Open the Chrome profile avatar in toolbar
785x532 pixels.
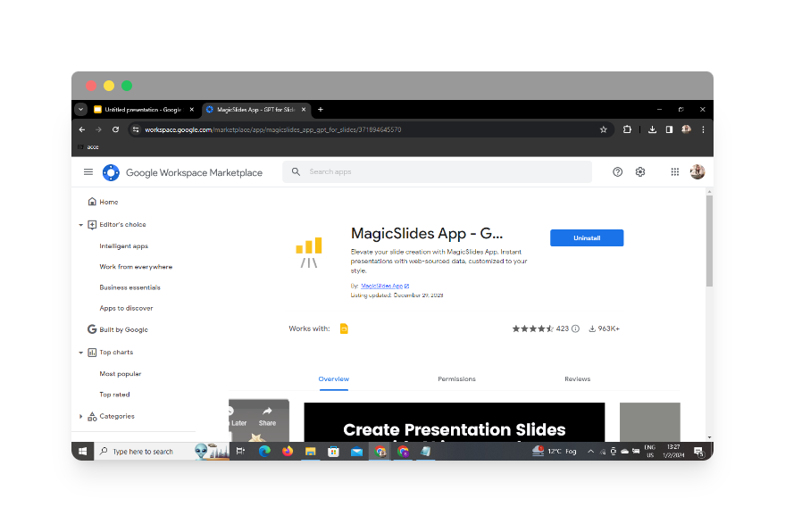(686, 129)
